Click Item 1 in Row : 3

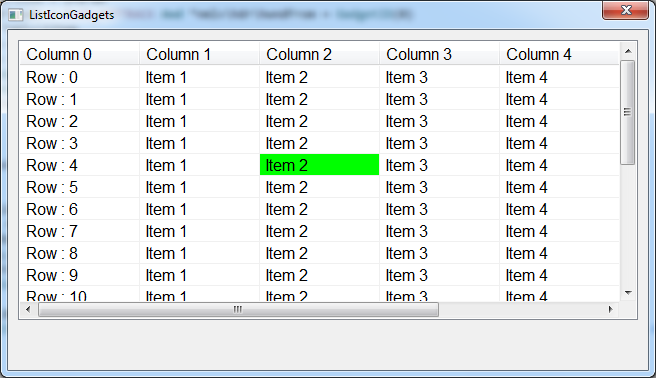[x=200, y=143]
